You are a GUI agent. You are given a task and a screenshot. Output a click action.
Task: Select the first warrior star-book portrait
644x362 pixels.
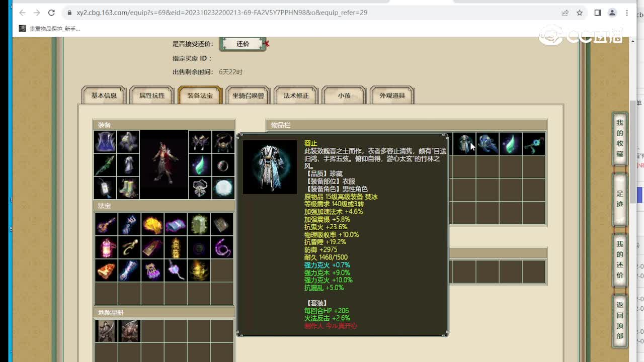(x=106, y=331)
